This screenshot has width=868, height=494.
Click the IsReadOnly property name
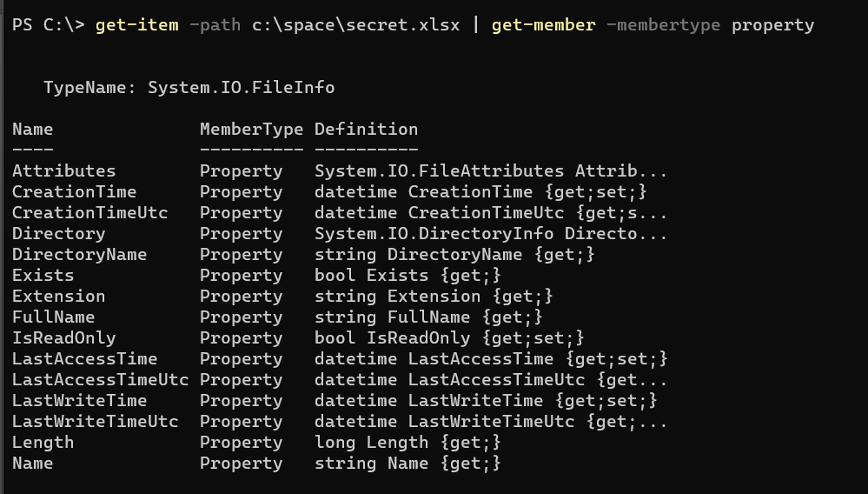[x=63, y=338]
